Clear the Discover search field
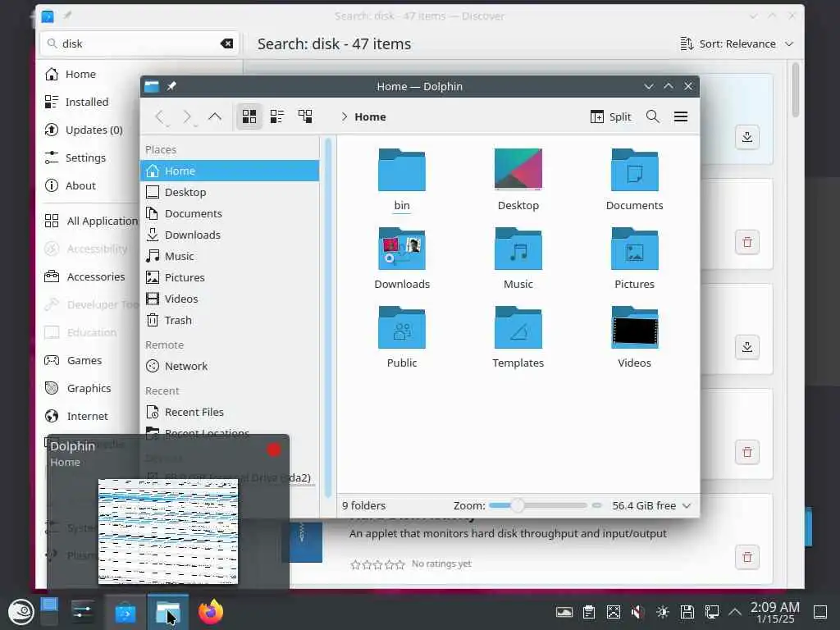Screen dimensions: 840x630 tap(226, 43)
